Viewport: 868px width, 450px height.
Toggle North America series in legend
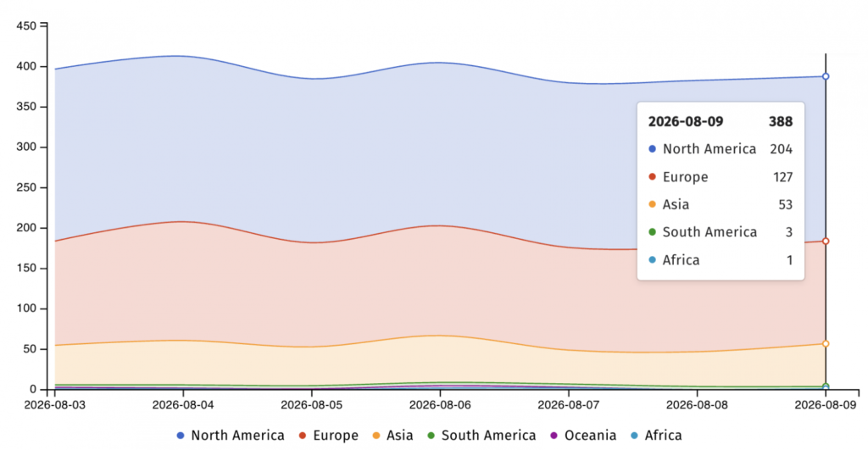[231, 436]
